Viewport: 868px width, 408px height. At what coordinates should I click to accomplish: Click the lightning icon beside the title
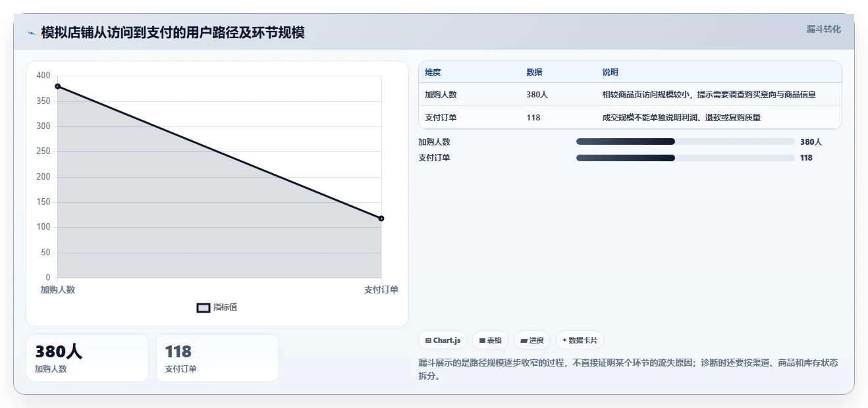click(32, 33)
